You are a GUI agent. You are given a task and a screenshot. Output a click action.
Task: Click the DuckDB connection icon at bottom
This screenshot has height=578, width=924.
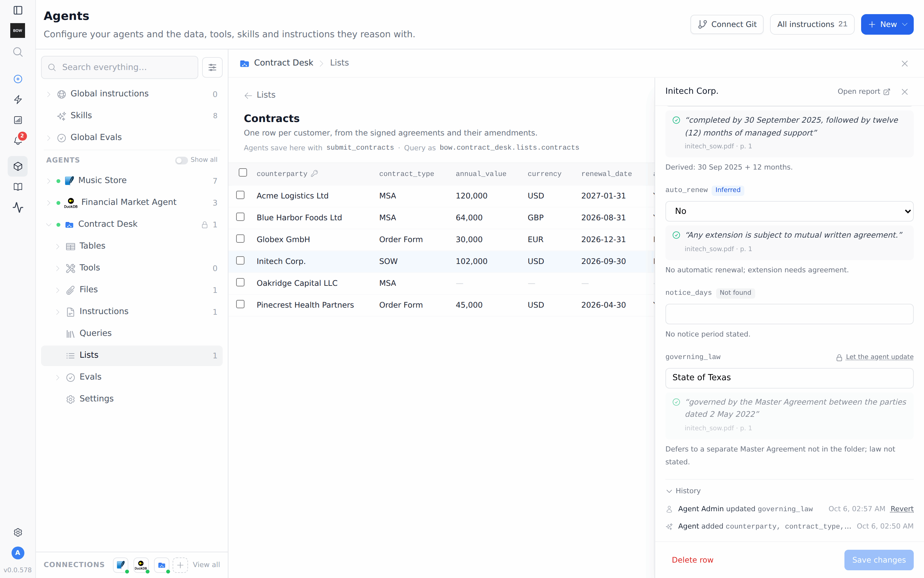click(141, 565)
